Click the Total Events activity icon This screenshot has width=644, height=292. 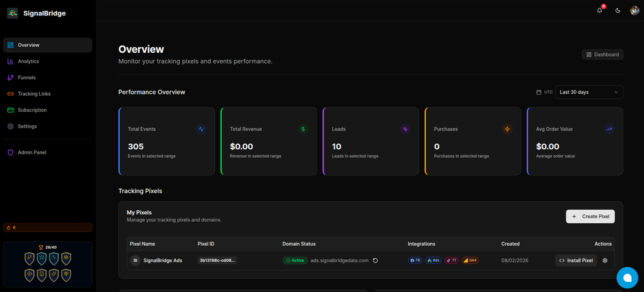[x=201, y=129]
